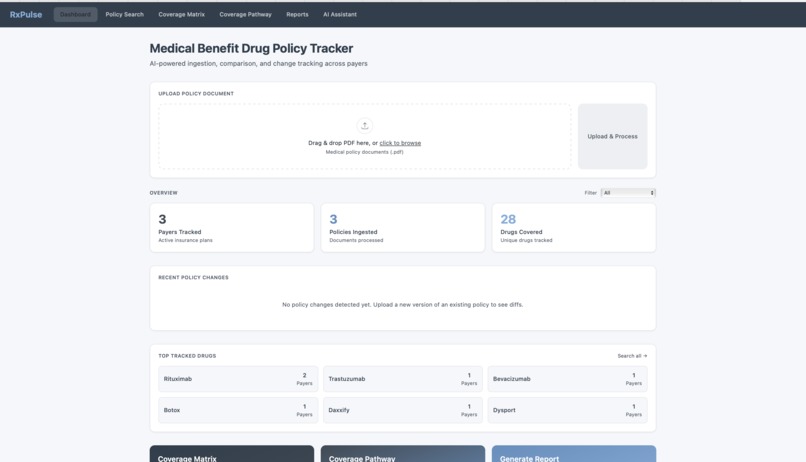
Task: Launch the AI Assistant tab
Action: [x=340, y=14]
